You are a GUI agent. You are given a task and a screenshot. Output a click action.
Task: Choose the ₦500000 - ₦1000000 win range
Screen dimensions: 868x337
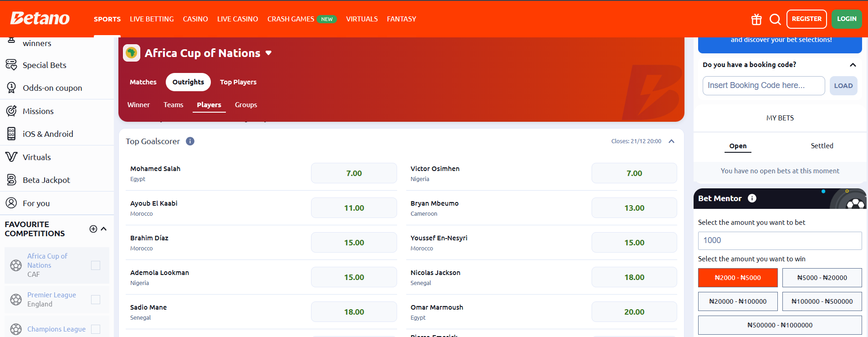pyautogui.click(x=780, y=325)
